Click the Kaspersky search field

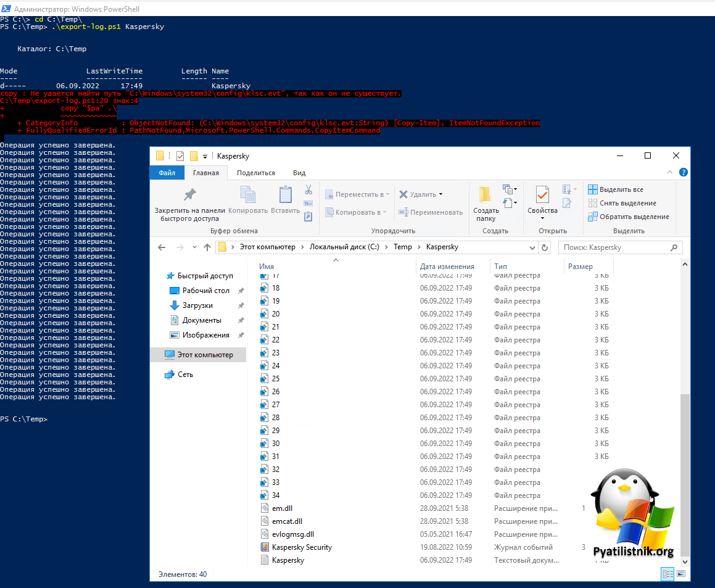[x=614, y=247]
